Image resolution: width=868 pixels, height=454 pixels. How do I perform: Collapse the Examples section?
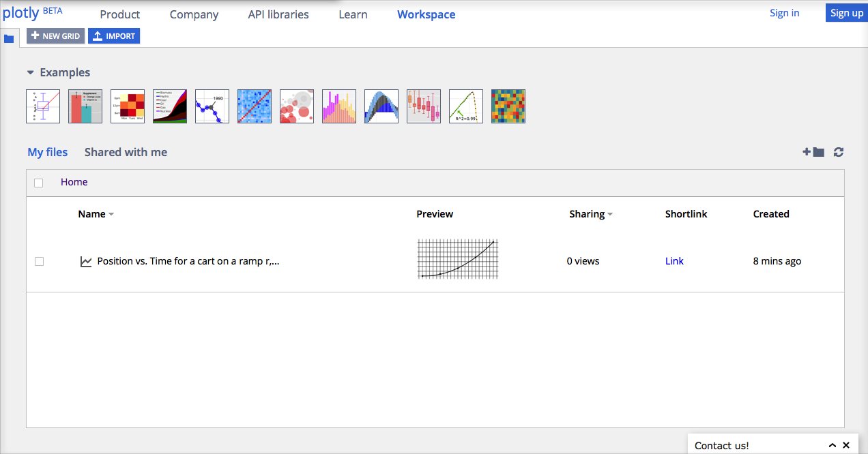pyautogui.click(x=29, y=72)
